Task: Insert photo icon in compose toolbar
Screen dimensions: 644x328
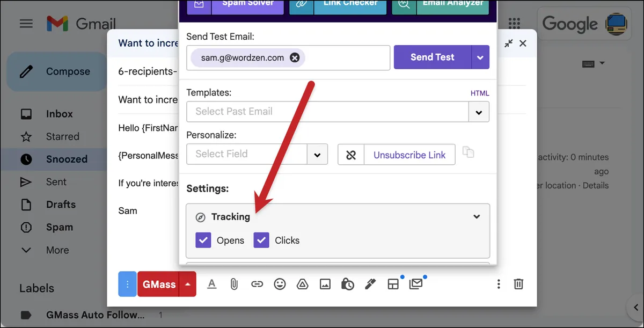Action: click(325, 284)
